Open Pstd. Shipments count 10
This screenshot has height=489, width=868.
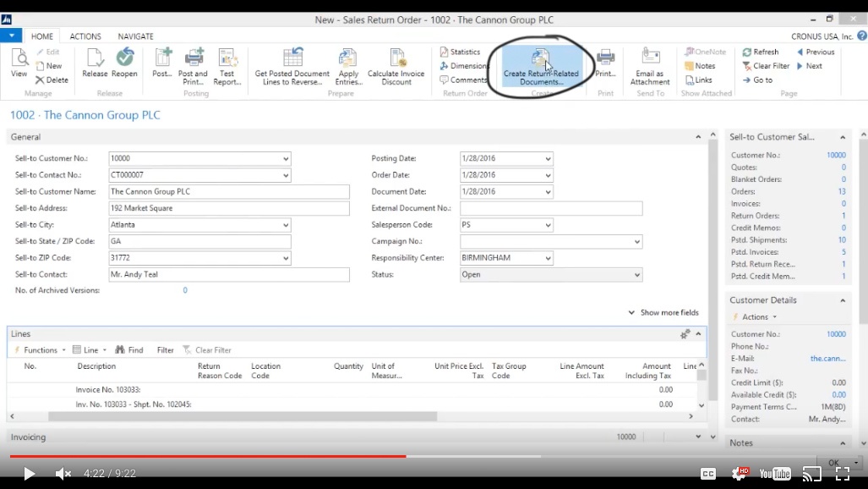click(842, 240)
